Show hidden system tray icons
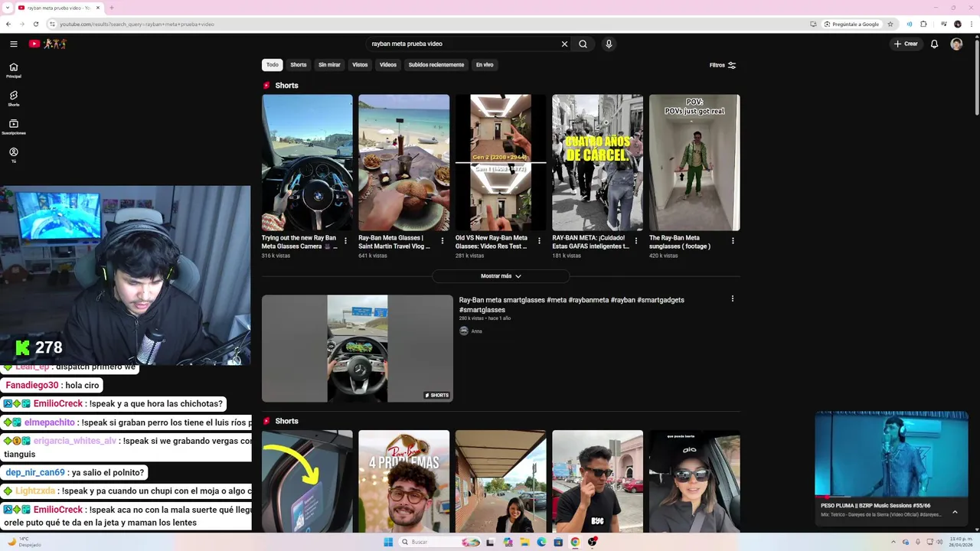This screenshot has height=551, width=980. pos(894,542)
